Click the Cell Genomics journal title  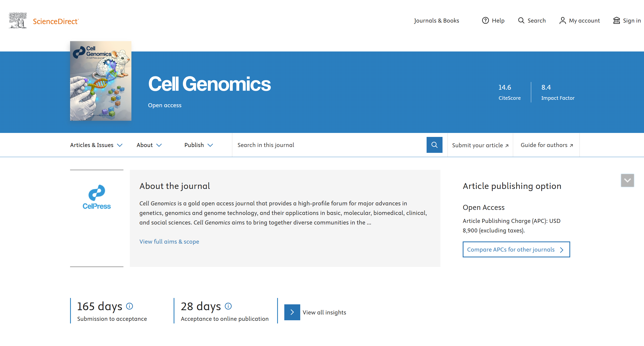click(209, 84)
